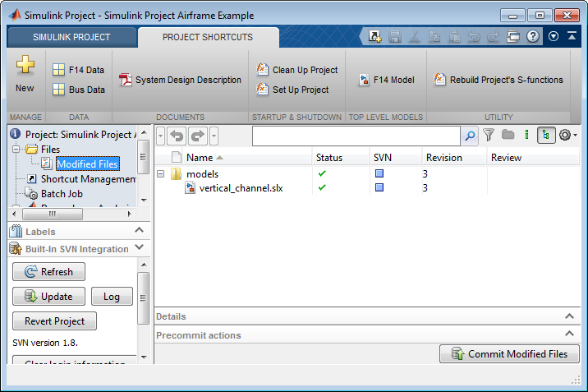Screen dimensions: 588x392
Task: Click the Commit Modified Files button
Action: tap(509, 354)
